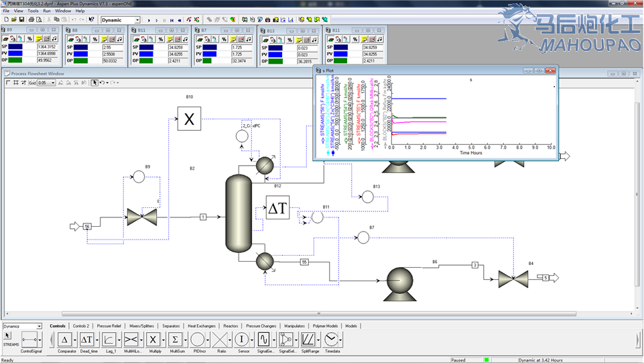Select the MultiSum model icon
Viewport: 644px width, 363px height.
(175, 340)
